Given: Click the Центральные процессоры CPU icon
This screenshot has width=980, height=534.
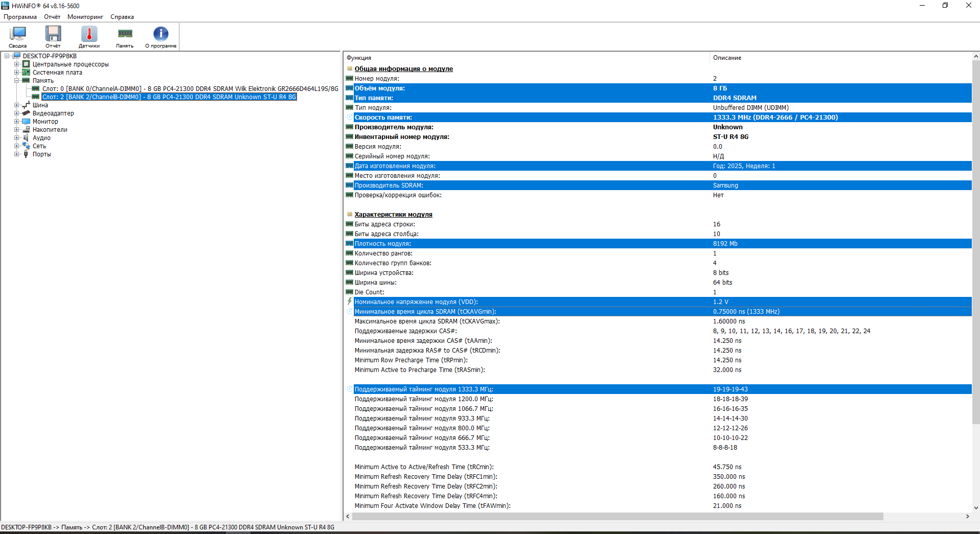Looking at the screenshot, I should tap(26, 64).
